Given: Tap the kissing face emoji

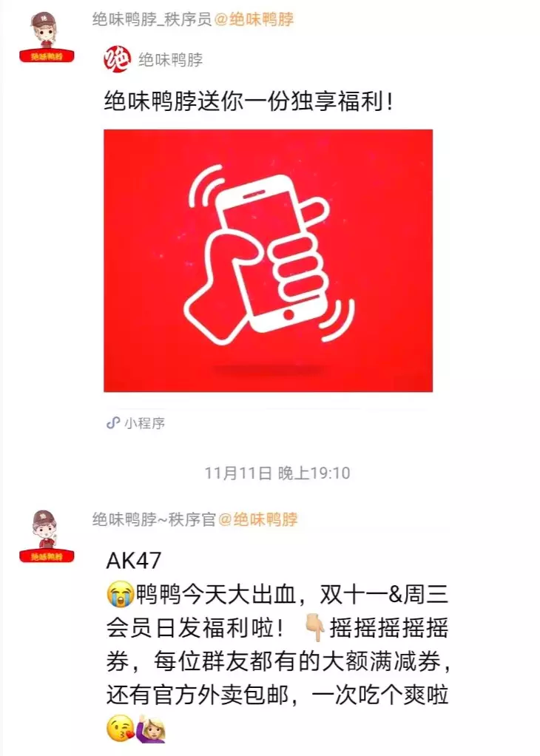Looking at the screenshot, I should [x=120, y=729].
